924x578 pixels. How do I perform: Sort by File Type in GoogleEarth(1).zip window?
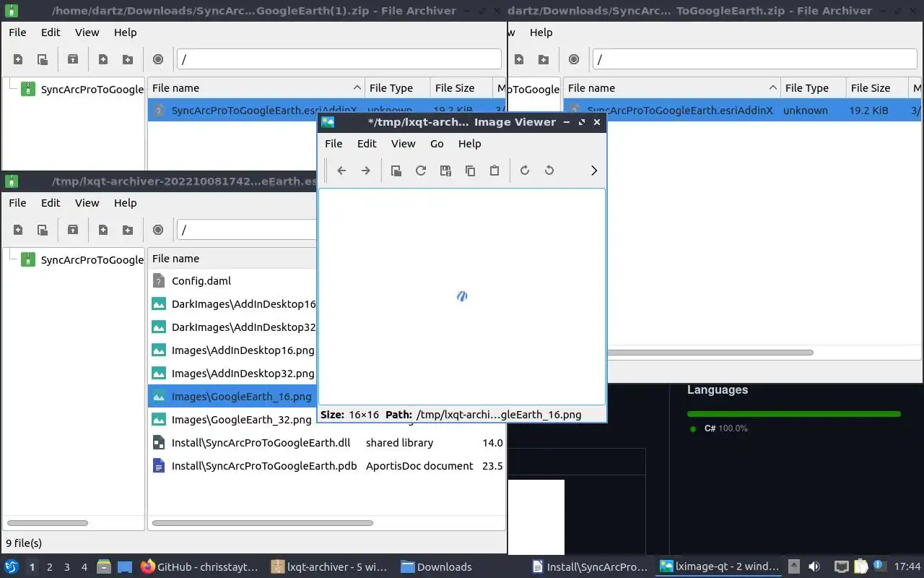pos(397,88)
